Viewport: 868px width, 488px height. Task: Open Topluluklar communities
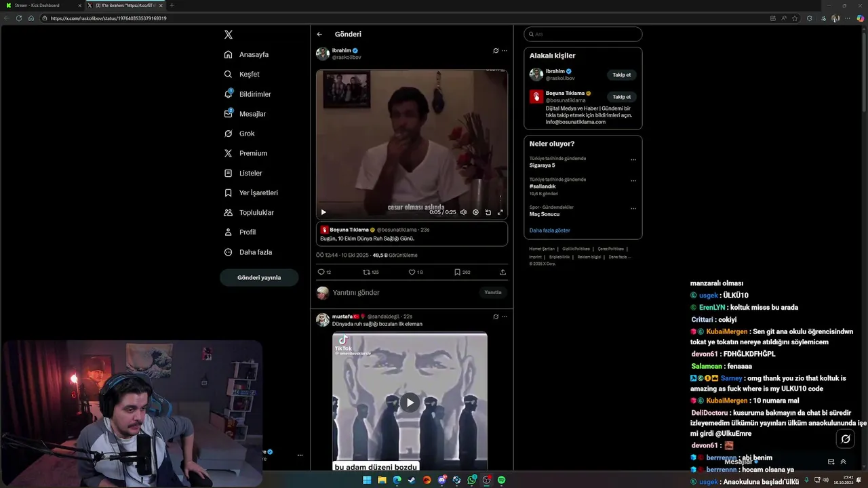point(250,212)
